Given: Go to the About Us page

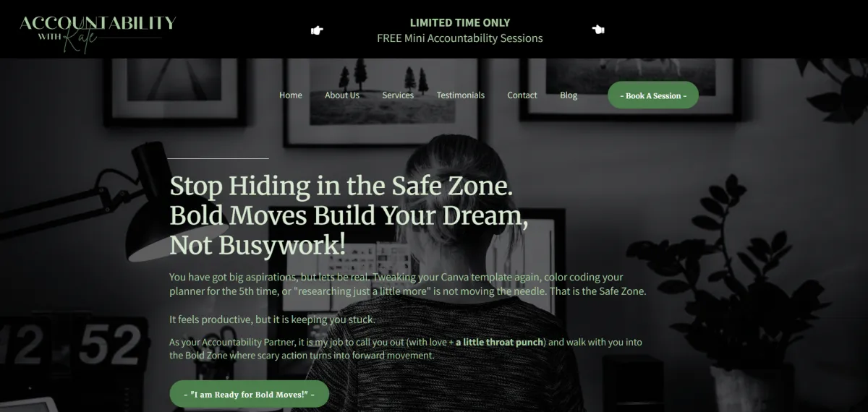Looking at the screenshot, I should click(x=342, y=95).
